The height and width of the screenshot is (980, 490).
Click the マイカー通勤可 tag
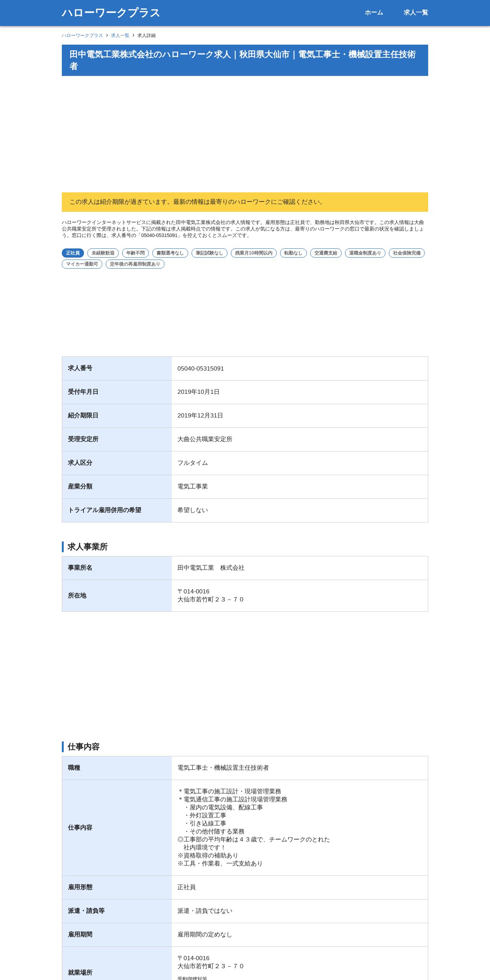tap(82, 264)
